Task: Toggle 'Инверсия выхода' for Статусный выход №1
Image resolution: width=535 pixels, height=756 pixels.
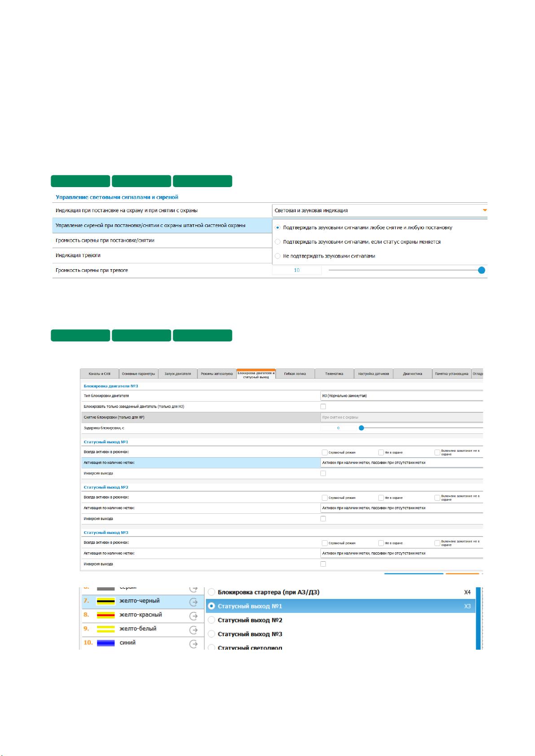Action: (323, 473)
